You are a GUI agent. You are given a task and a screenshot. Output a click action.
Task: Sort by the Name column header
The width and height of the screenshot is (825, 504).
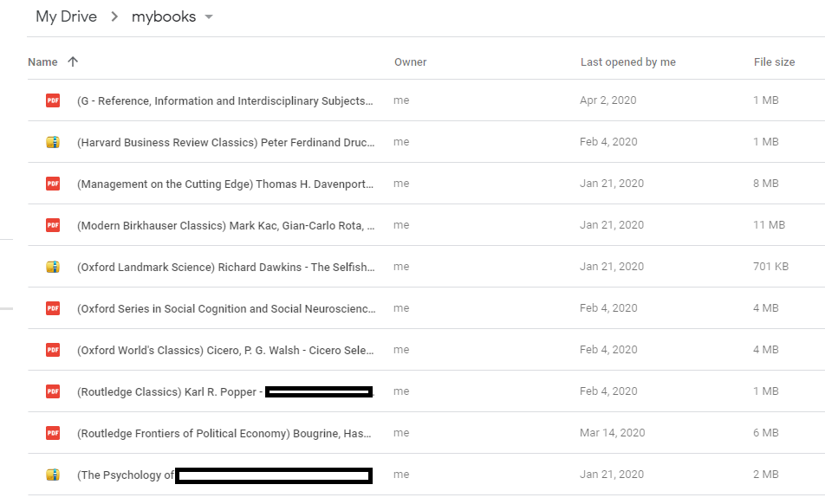click(42, 62)
